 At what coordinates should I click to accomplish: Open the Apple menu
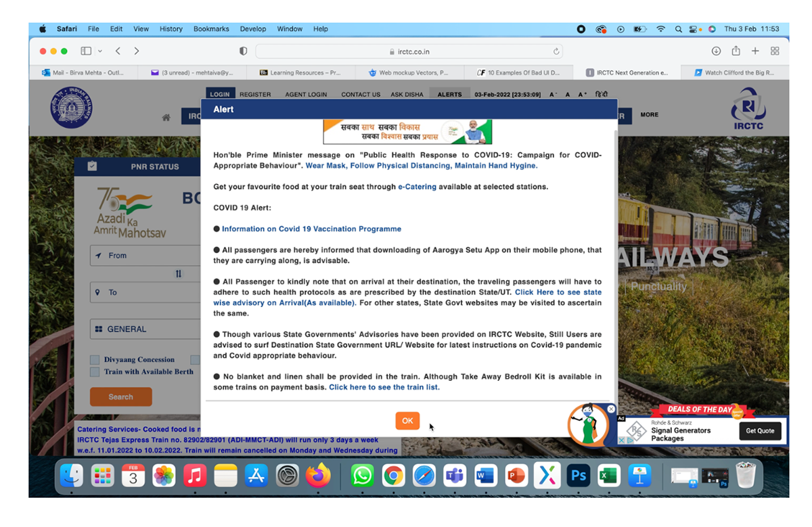coord(43,29)
